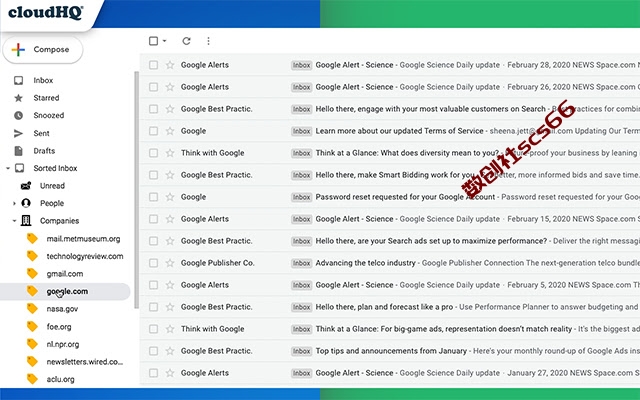Click the label tag icon for gmail.com
Screen dimensions: 640x400
point(32,273)
